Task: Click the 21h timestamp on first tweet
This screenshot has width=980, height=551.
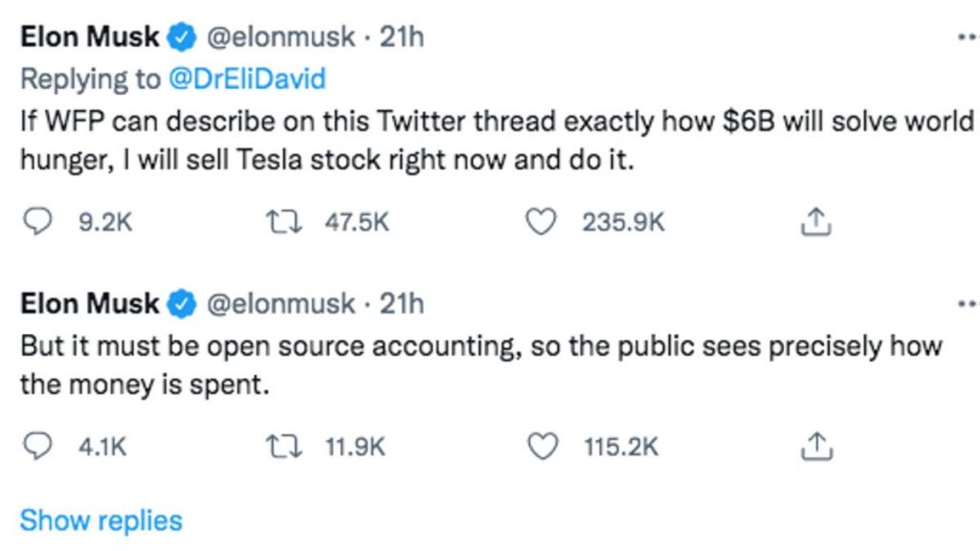Action: (401, 38)
